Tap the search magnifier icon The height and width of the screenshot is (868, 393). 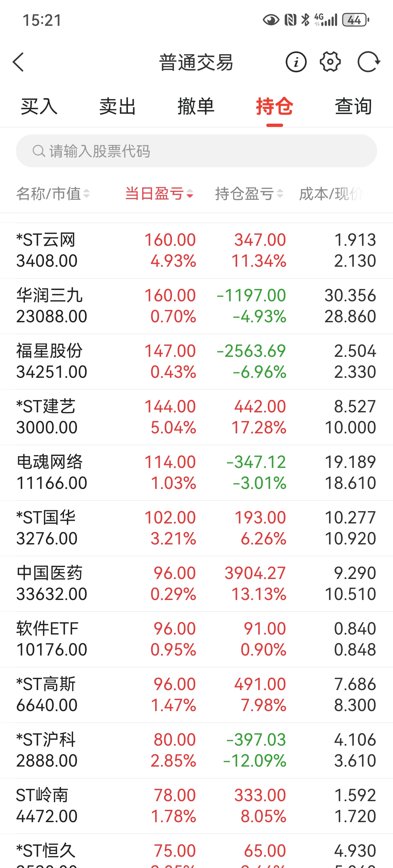pyautogui.click(x=38, y=151)
